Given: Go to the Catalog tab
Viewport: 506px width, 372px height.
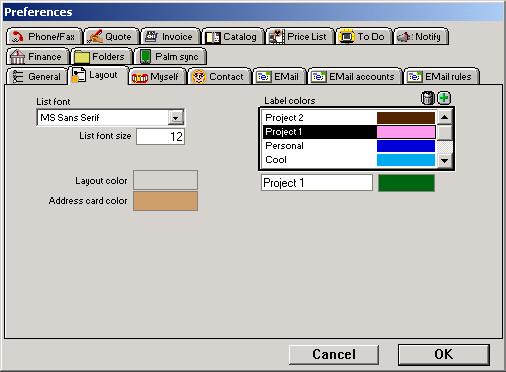Looking at the screenshot, I should click(233, 36).
